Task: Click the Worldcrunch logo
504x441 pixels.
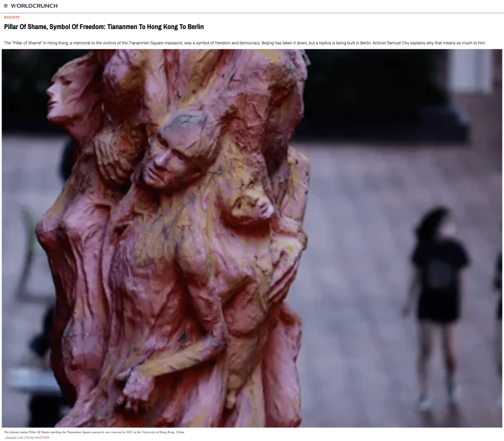Action: (34, 6)
